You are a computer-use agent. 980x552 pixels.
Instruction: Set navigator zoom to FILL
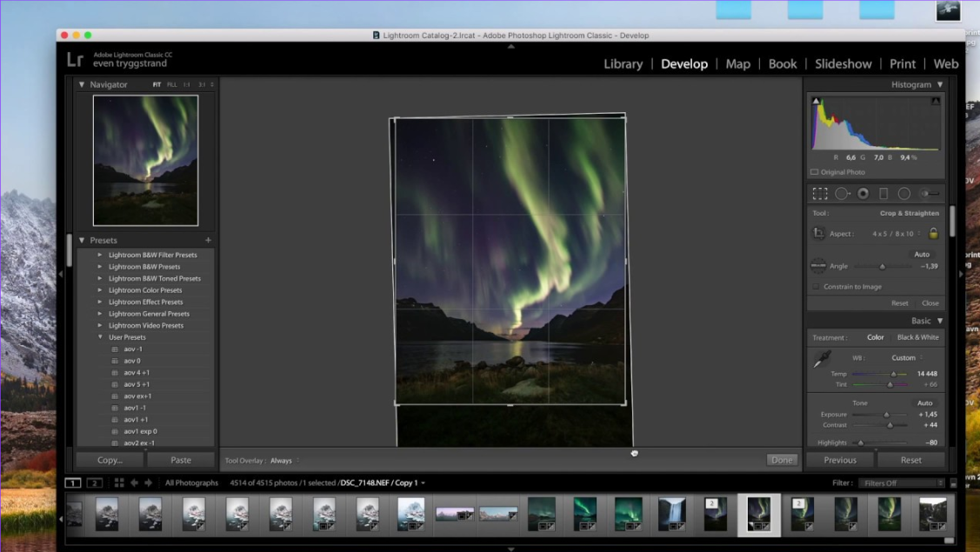(x=172, y=84)
